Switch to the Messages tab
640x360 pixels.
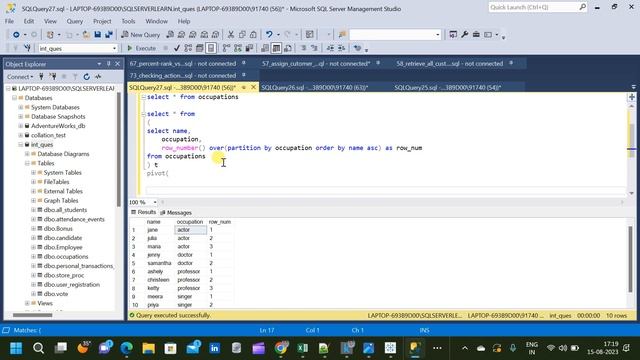point(176,213)
